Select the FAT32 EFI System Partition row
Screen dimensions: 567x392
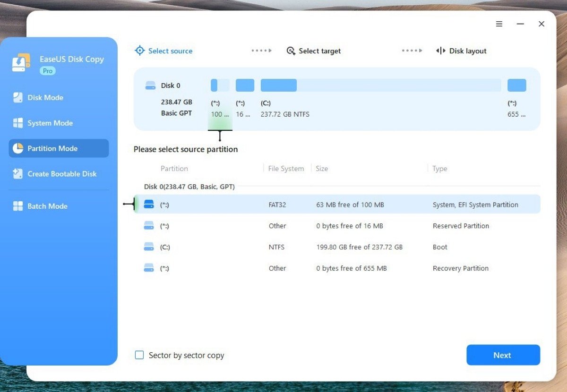(337, 205)
